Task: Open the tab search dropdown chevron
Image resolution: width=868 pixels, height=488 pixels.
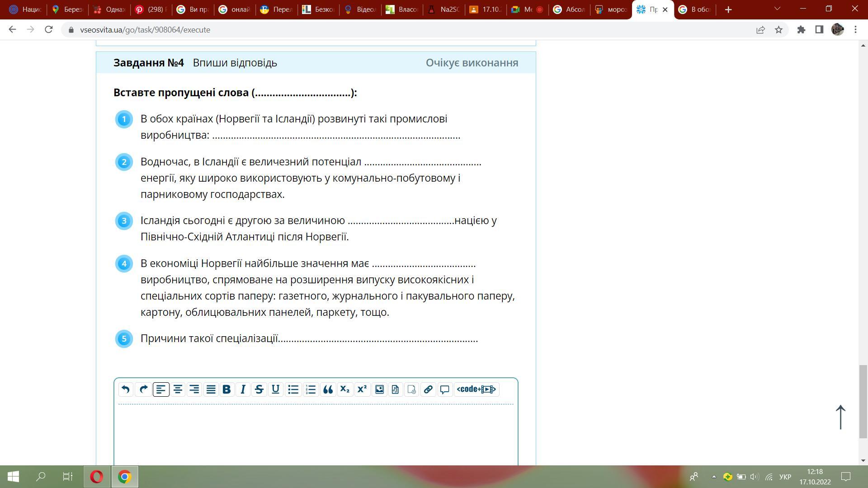Action: 777,9
